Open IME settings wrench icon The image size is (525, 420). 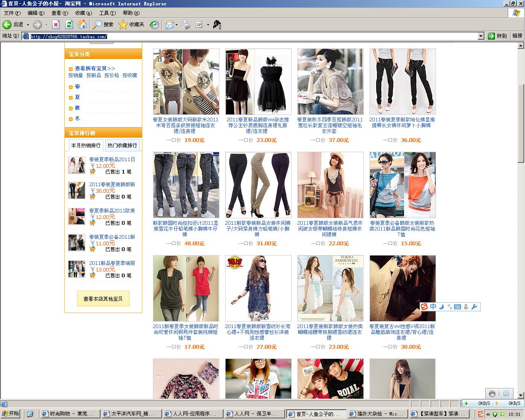[475, 307]
